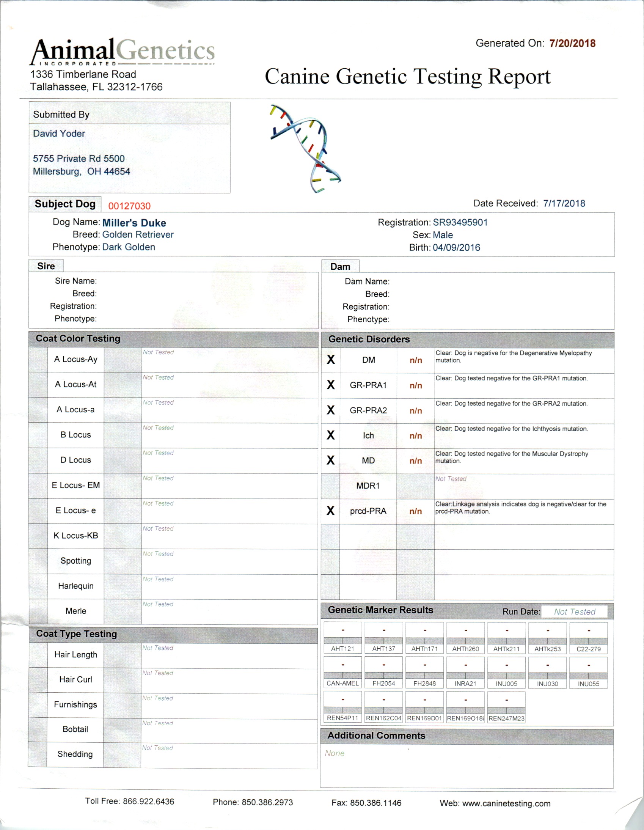Click the 'Shedding' row label
Screen dimensions: 644x830
pyautogui.click(x=75, y=755)
